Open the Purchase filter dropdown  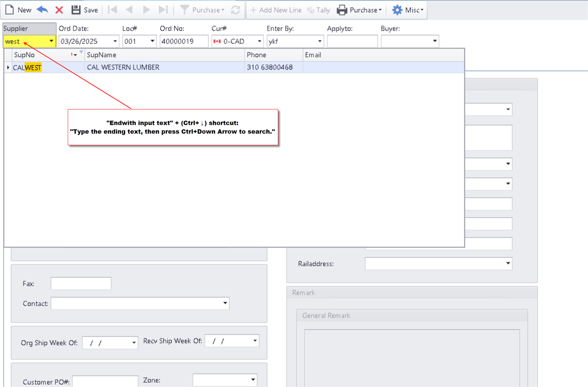pyautogui.click(x=202, y=10)
